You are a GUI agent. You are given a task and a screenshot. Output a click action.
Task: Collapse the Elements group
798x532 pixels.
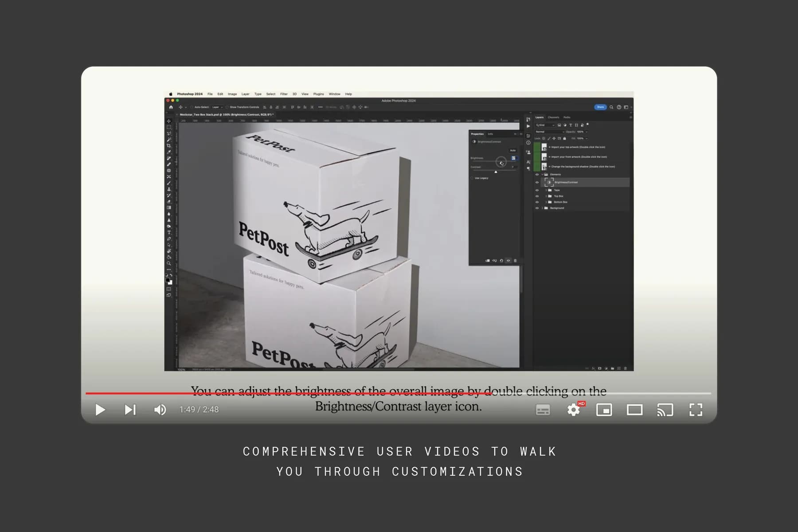542,175
